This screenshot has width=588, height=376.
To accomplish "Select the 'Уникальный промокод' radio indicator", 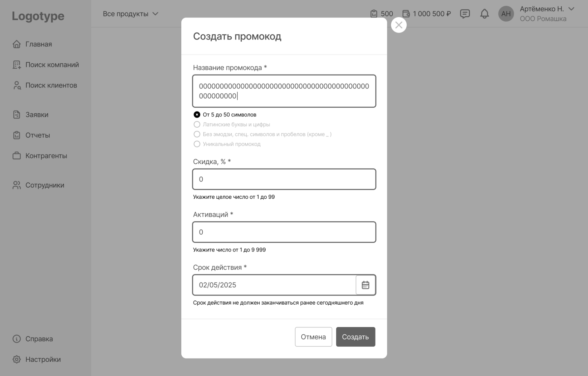I will click(197, 144).
